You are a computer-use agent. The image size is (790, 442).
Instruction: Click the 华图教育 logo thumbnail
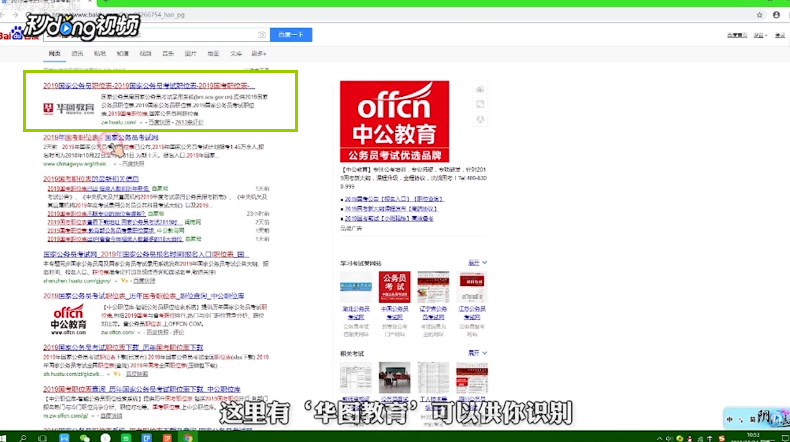[x=69, y=108]
